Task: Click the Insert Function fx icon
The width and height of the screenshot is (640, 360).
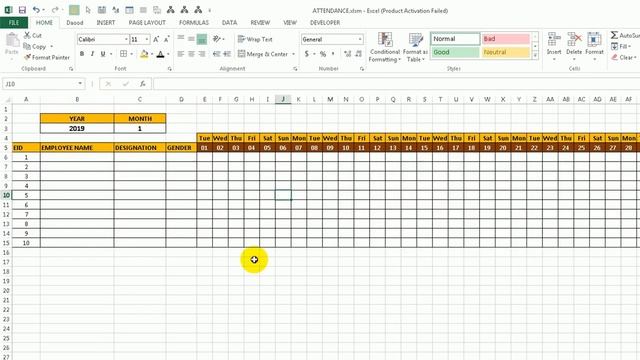Action: (142, 84)
